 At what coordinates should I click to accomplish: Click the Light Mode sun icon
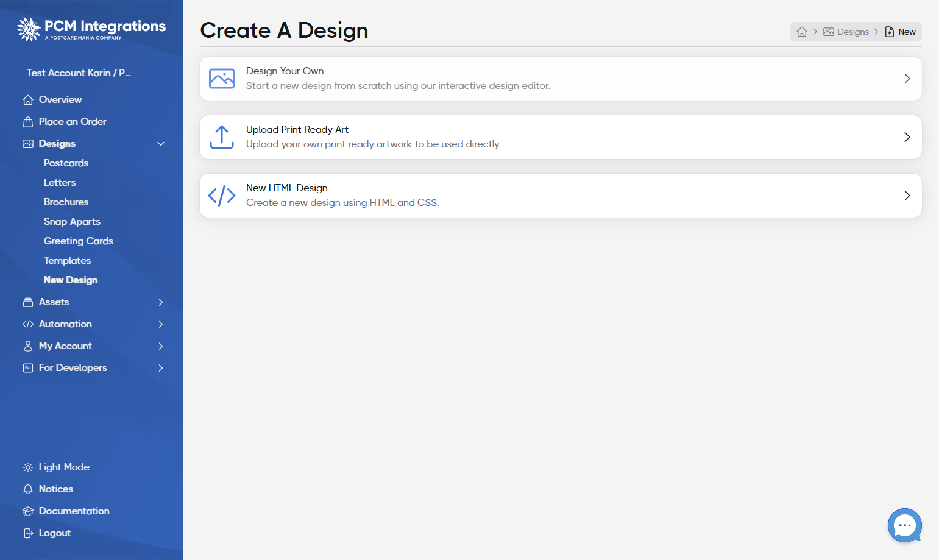(x=28, y=467)
